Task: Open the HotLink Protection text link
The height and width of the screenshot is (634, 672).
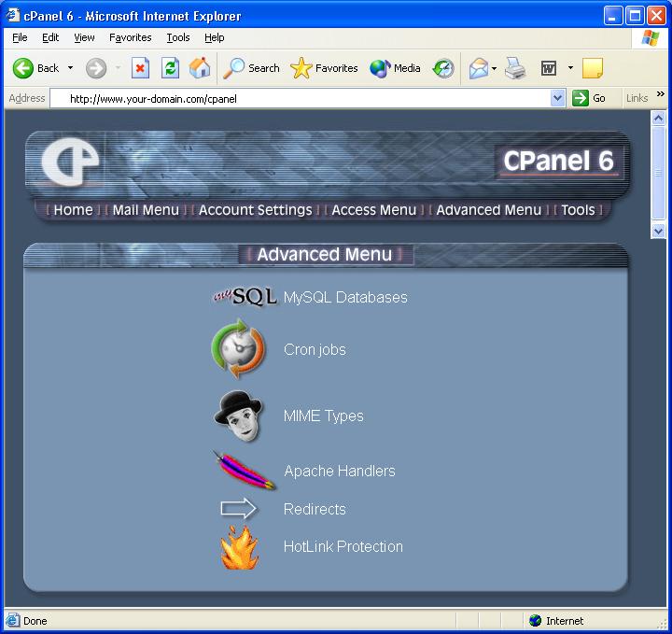Action: (x=343, y=546)
